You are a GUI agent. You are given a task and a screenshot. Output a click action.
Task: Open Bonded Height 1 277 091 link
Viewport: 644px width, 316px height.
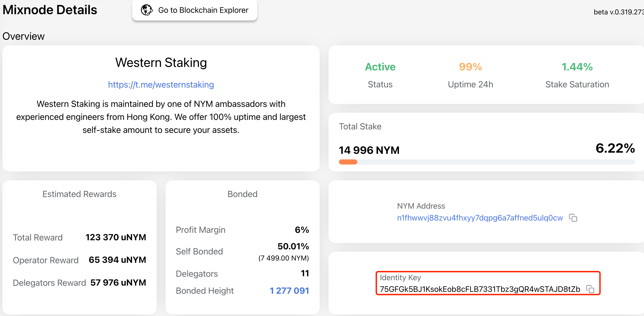click(289, 290)
